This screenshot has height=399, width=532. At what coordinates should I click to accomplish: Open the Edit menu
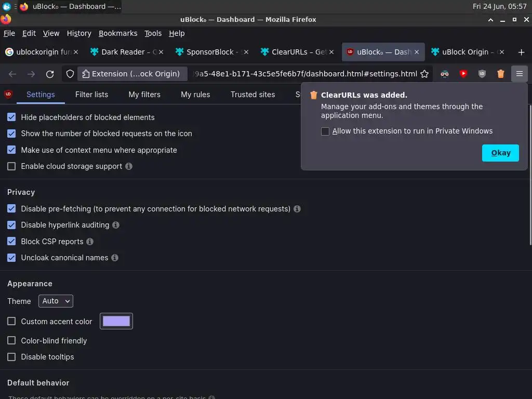coord(29,33)
